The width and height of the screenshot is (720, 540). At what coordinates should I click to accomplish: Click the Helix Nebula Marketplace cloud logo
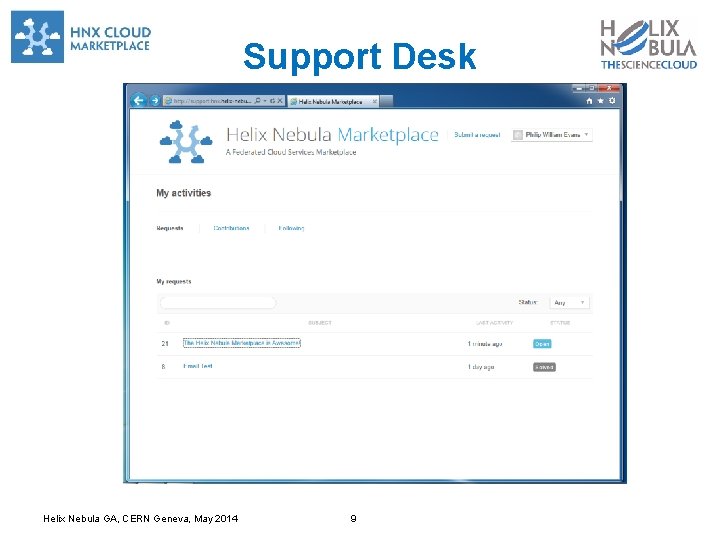[x=186, y=142]
